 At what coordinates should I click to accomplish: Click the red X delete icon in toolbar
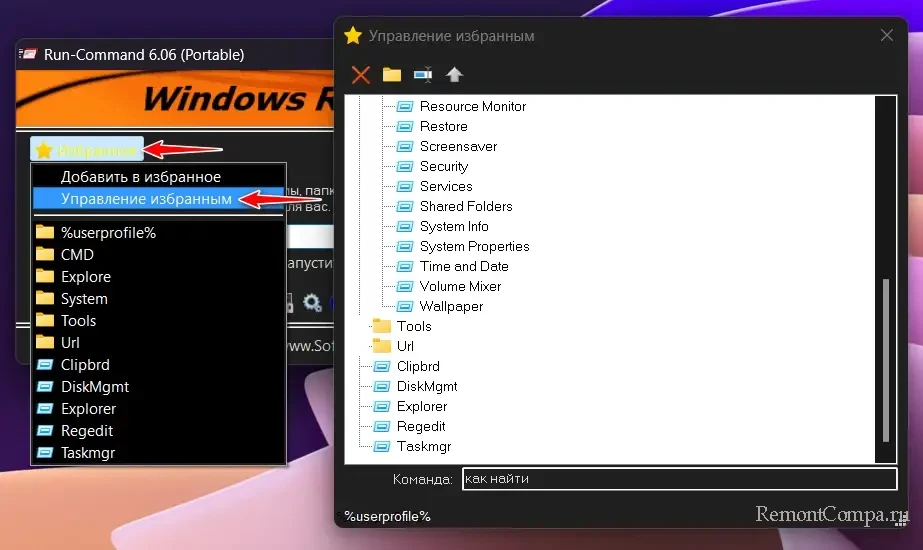pyautogui.click(x=361, y=75)
